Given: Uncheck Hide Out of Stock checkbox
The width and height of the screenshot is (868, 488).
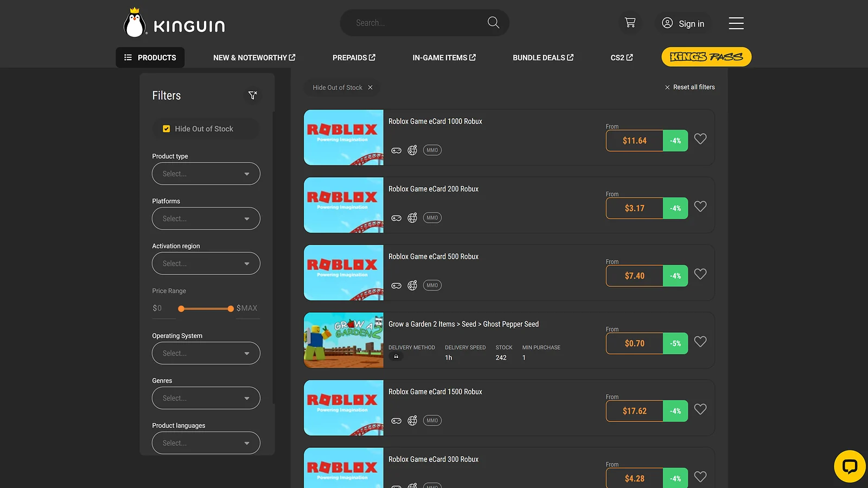Looking at the screenshot, I should [167, 129].
